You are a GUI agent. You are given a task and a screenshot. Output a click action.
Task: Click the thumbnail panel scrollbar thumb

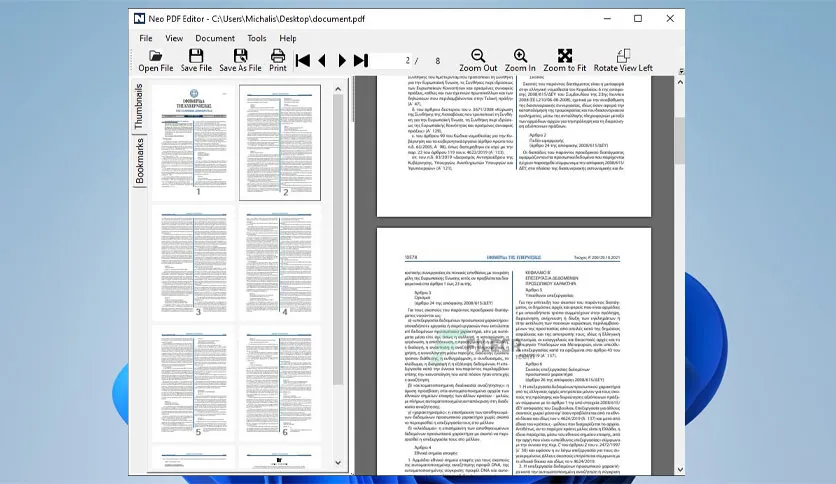(338, 240)
